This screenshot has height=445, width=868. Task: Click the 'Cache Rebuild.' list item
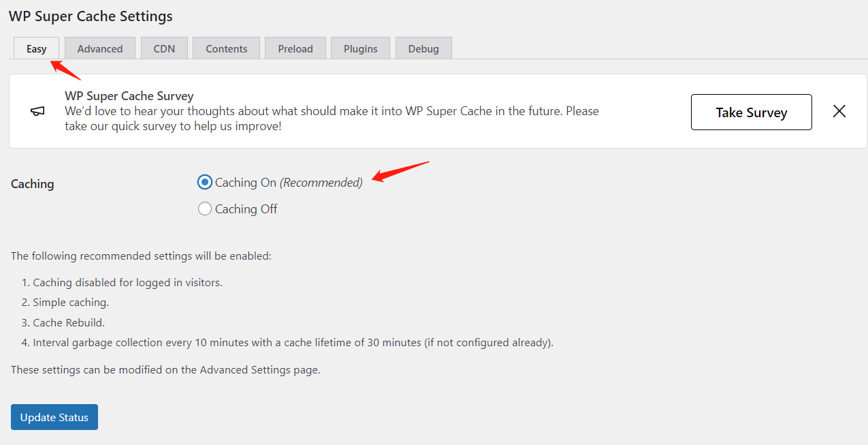[x=69, y=322]
